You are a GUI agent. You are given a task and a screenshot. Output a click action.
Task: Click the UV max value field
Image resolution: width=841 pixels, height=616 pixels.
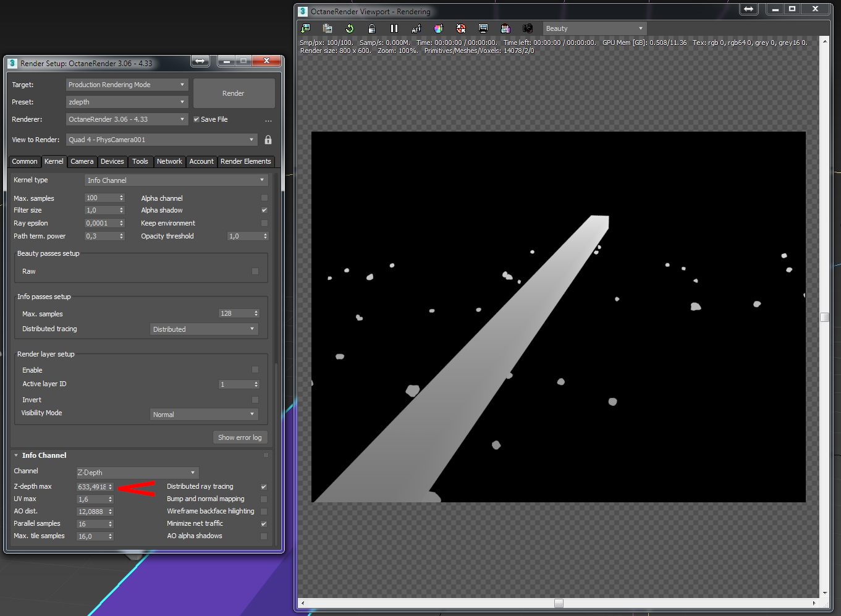pos(92,499)
